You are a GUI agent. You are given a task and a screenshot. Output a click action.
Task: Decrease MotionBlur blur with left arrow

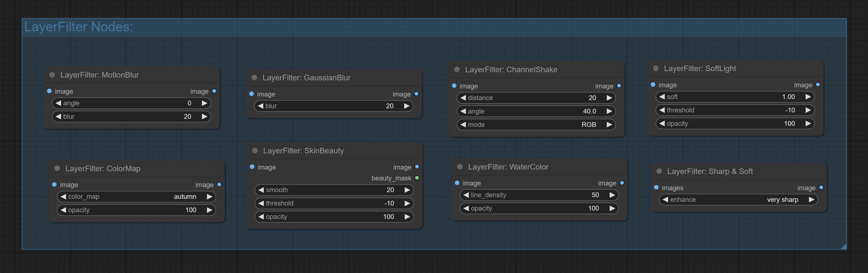58,117
